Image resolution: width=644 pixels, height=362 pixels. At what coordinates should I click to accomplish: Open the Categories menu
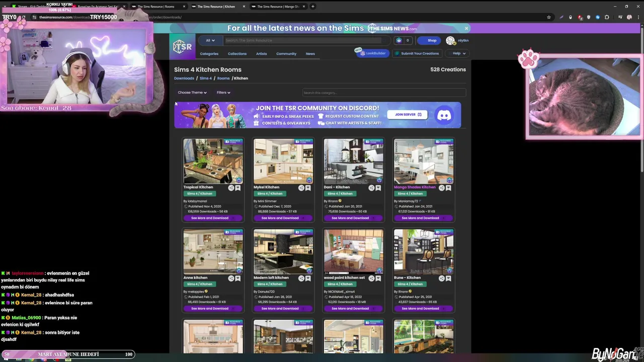tap(209, 54)
